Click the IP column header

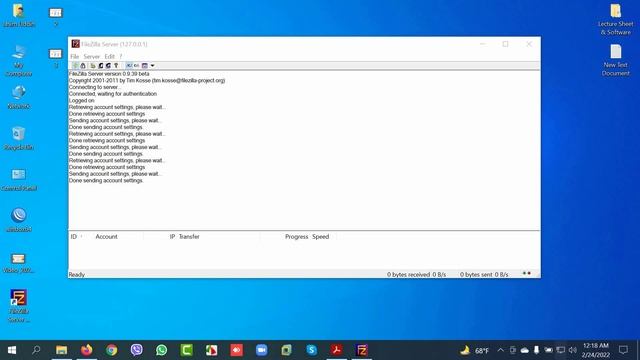tap(172, 237)
